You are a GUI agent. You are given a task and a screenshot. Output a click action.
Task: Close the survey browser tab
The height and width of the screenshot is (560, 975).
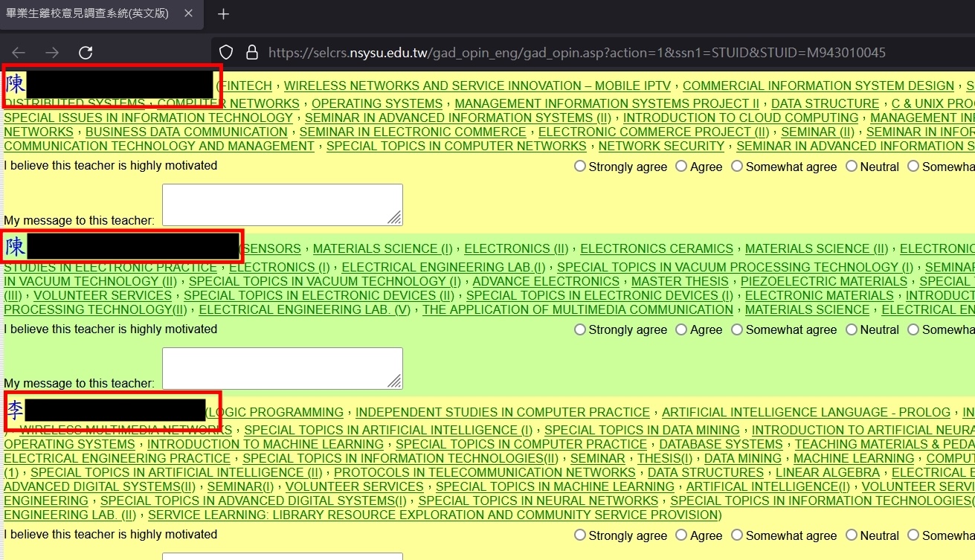(x=189, y=14)
